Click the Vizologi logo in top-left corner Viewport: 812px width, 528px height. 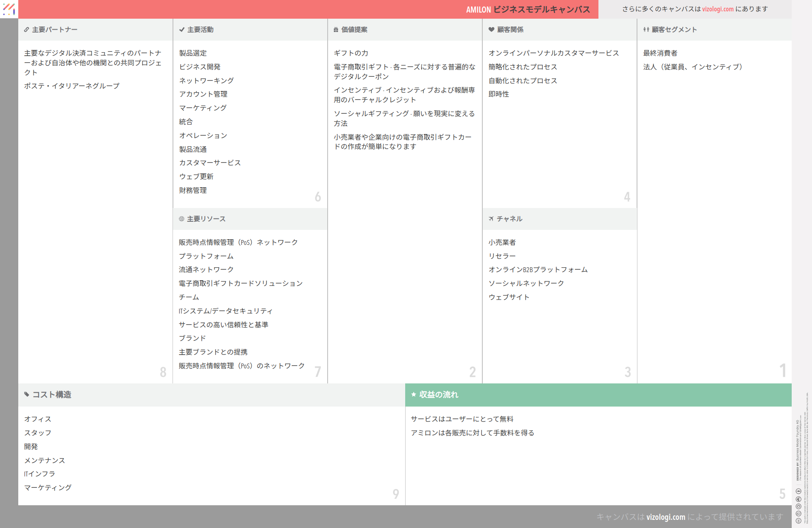pyautogui.click(x=9, y=9)
